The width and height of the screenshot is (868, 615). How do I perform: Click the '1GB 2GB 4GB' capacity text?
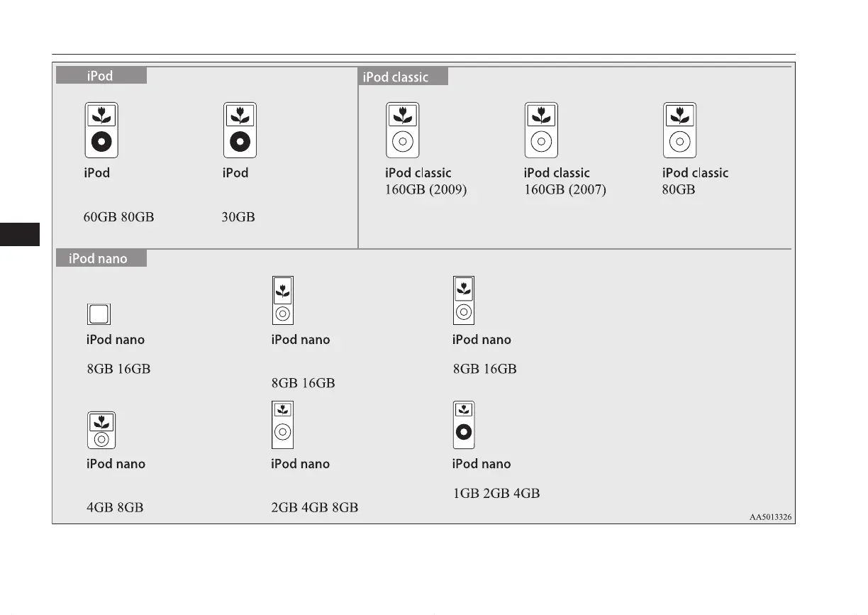point(496,493)
